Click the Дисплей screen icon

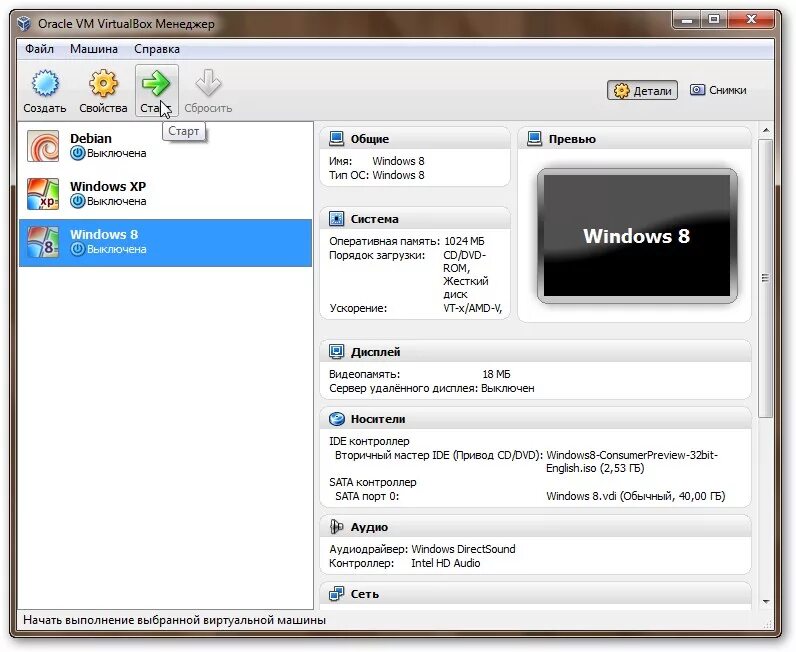(x=337, y=351)
